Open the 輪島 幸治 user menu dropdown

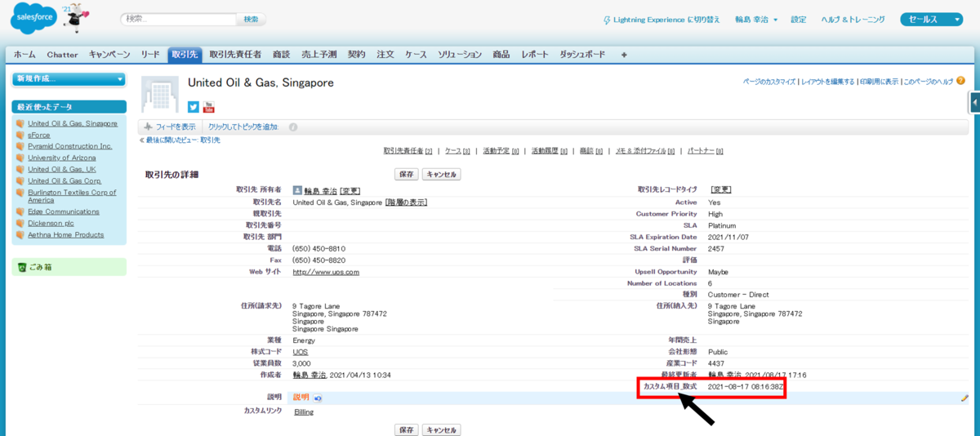tap(756, 20)
